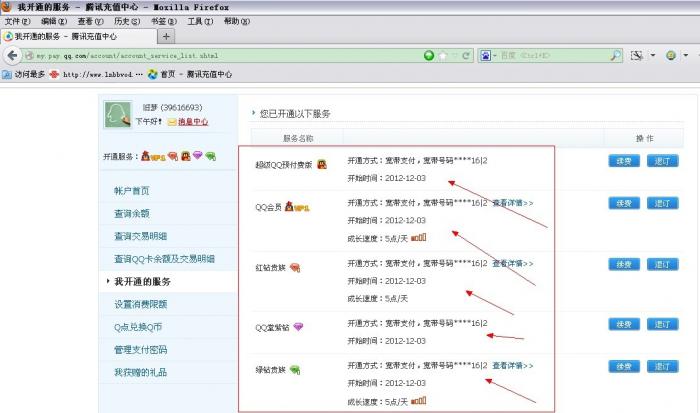Open the 文件 menu
Screen dimensions: 700x413
coord(17,21)
